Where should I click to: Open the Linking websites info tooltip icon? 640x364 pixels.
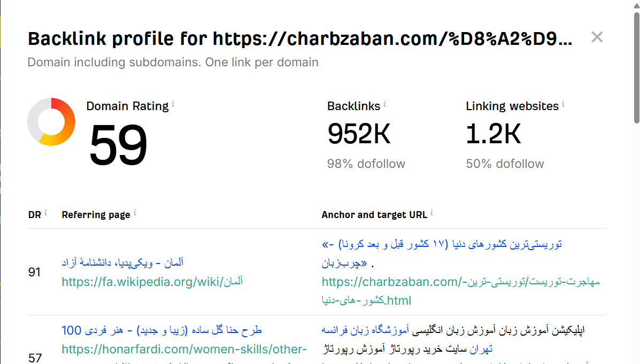[563, 105]
